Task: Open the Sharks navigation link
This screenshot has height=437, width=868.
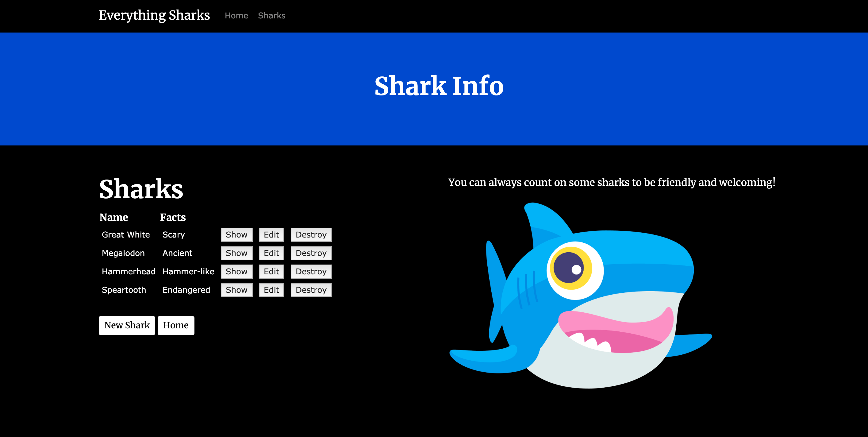Action: point(271,15)
